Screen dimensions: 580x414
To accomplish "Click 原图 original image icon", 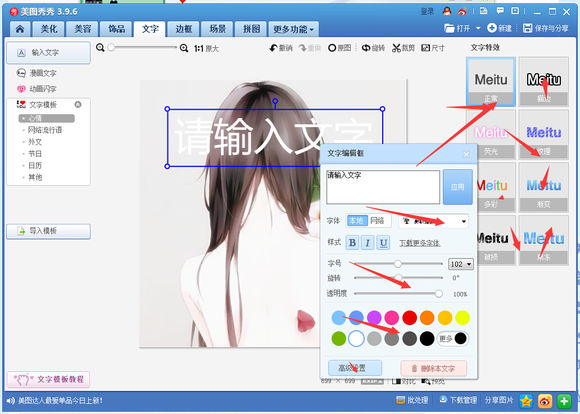I will [x=332, y=48].
